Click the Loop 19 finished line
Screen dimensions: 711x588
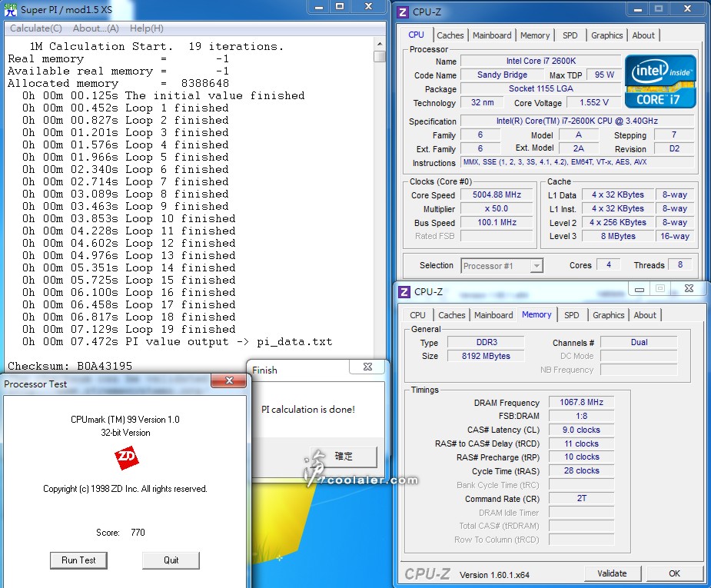tap(129, 329)
